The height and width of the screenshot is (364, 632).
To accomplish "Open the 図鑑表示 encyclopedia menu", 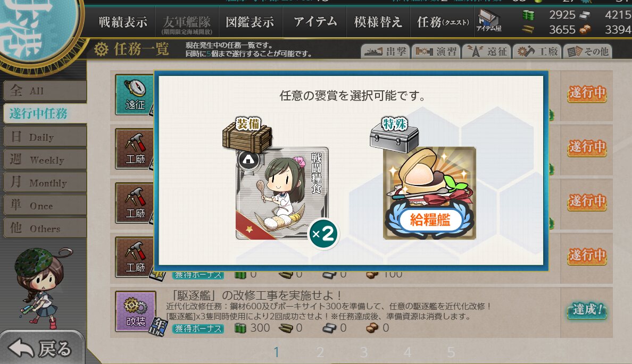I will click(x=250, y=22).
